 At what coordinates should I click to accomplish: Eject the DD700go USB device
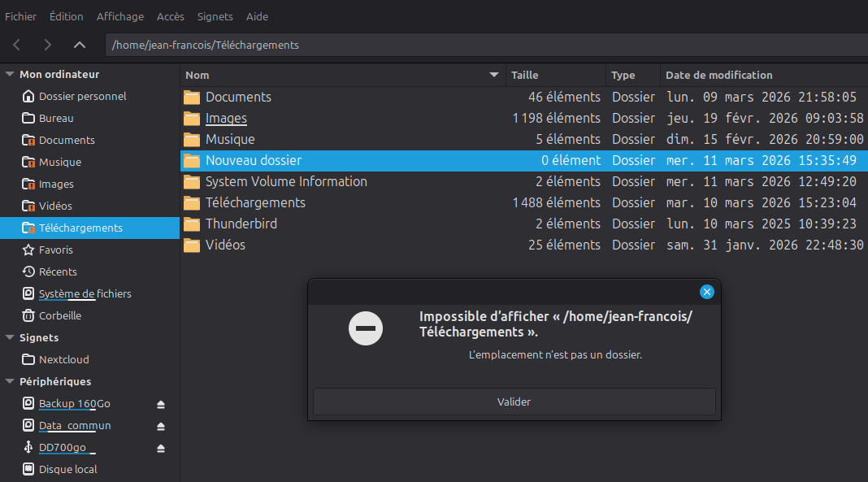(161, 448)
